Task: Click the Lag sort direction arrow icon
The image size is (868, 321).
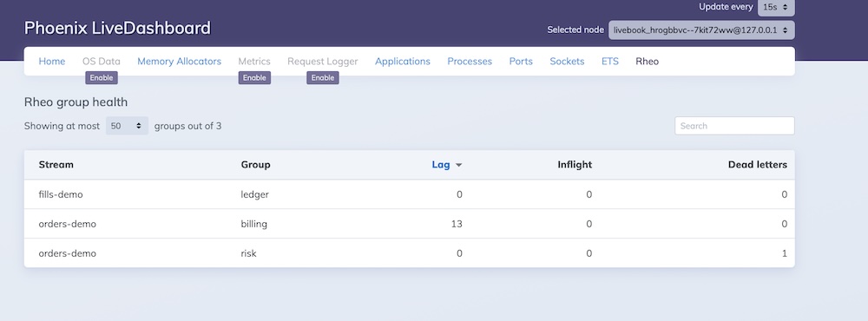Action: (458, 165)
